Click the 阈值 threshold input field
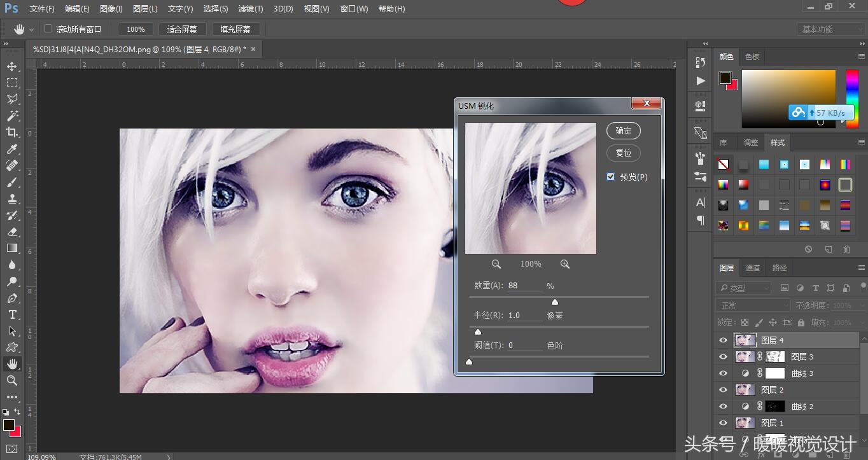The width and height of the screenshot is (868, 460). 525,345
